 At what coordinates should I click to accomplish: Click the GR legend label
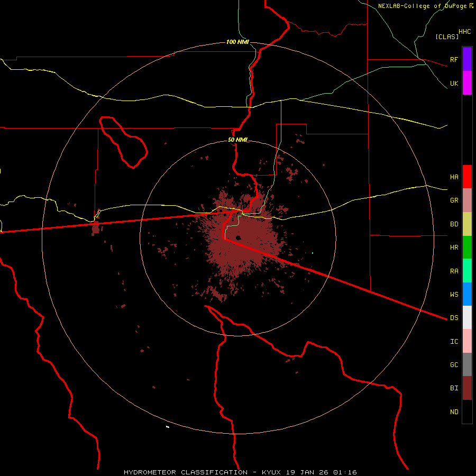pos(454,200)
